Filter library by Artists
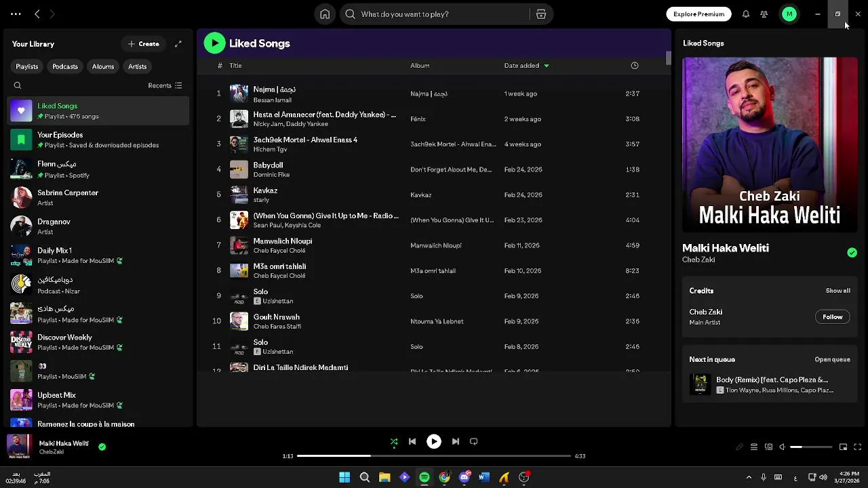This screenshot has height=488, width=868. pyautogui.click(x=137, y=66)
